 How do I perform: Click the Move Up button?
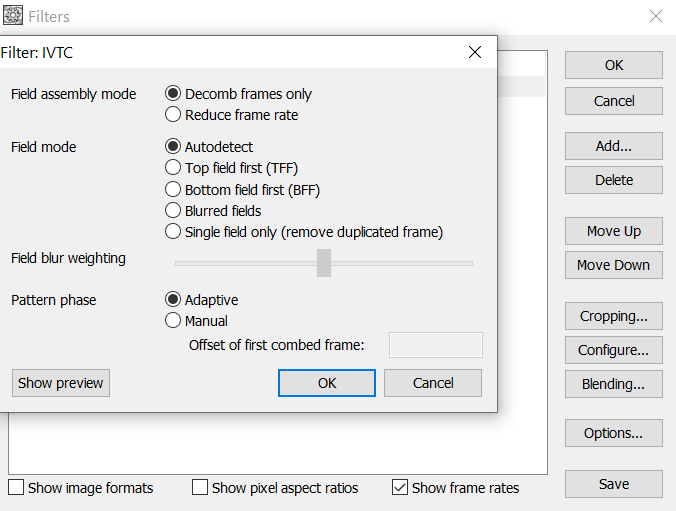click(x=613, y=231)
